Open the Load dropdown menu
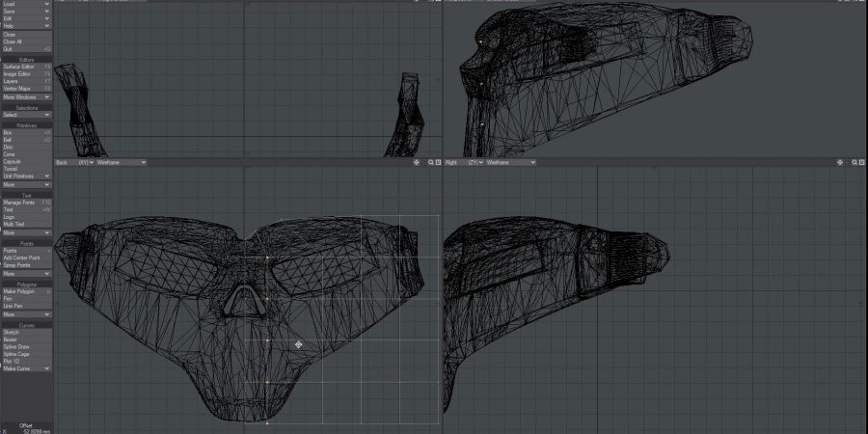The image size is (868, 434). [26, 4]
